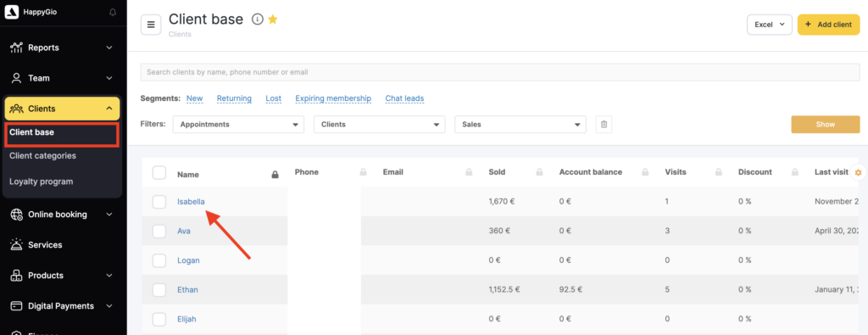Click the Digital Payments card icon
Viewport: 868px width, 335px height.
click(x=16, y=305)
